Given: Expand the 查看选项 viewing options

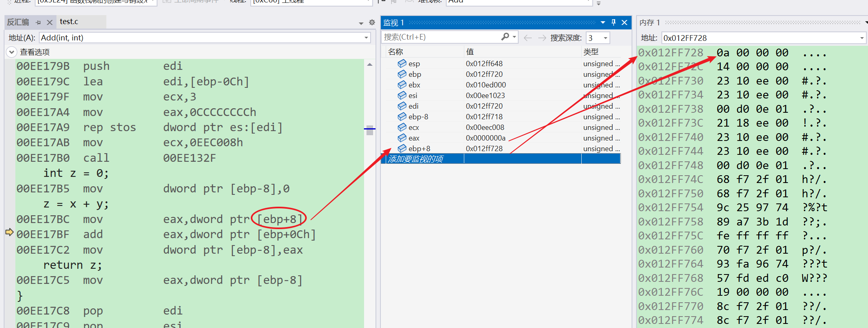Looking at the screenshot, I should coord(11,52).
